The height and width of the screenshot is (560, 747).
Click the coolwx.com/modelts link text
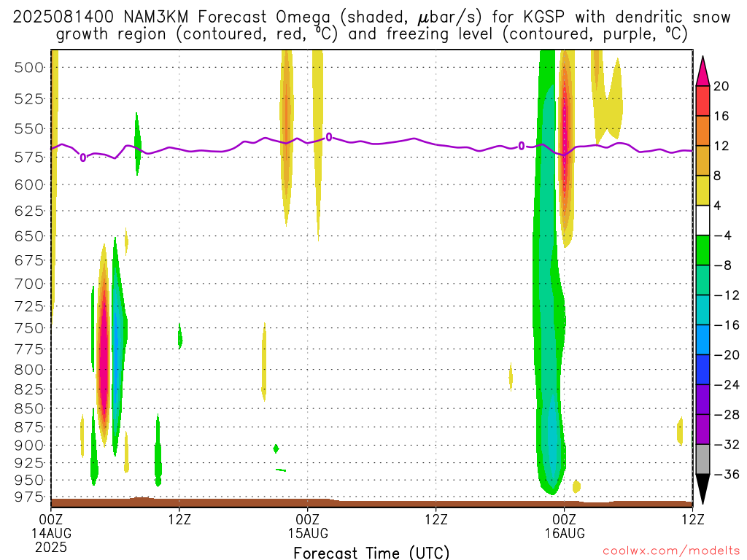pos(671,551)
